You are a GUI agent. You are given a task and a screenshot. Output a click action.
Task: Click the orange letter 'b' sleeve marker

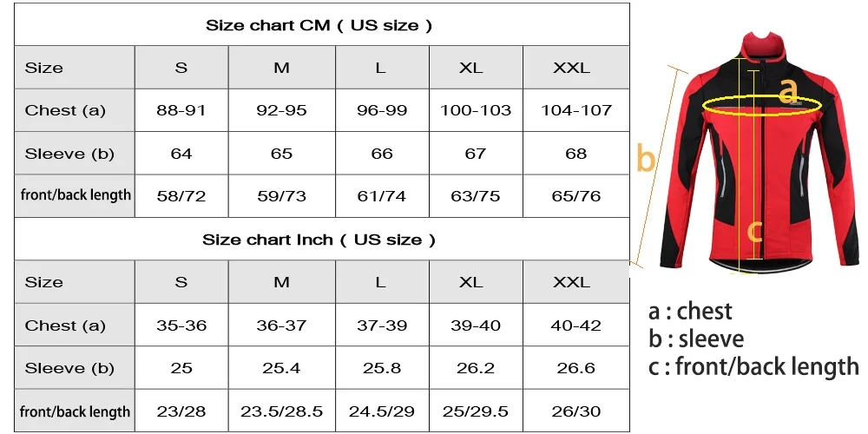(646, 159)
